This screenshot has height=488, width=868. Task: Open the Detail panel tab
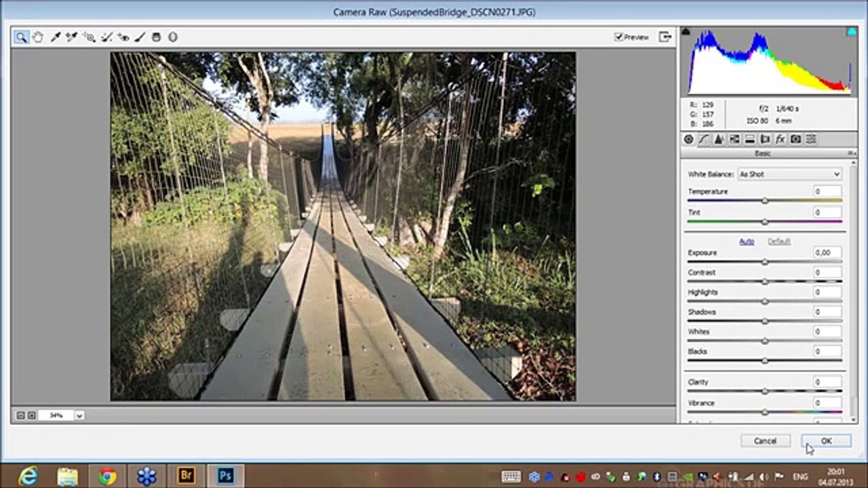(719, 139)
